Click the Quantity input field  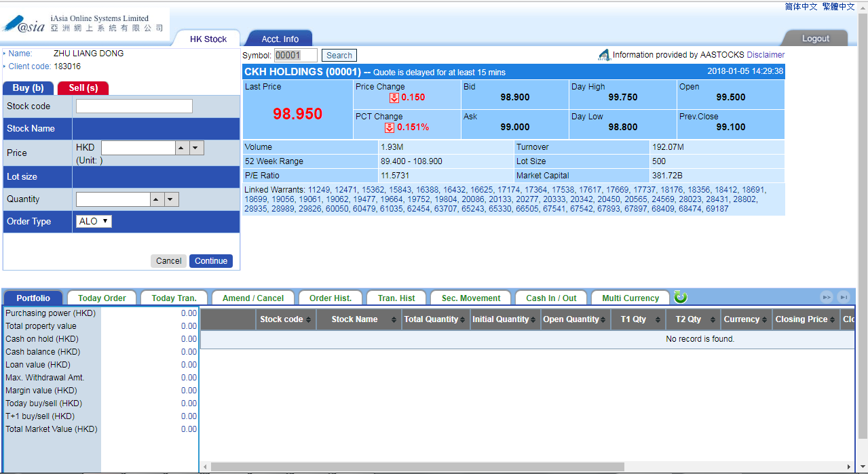click(113, 199)
